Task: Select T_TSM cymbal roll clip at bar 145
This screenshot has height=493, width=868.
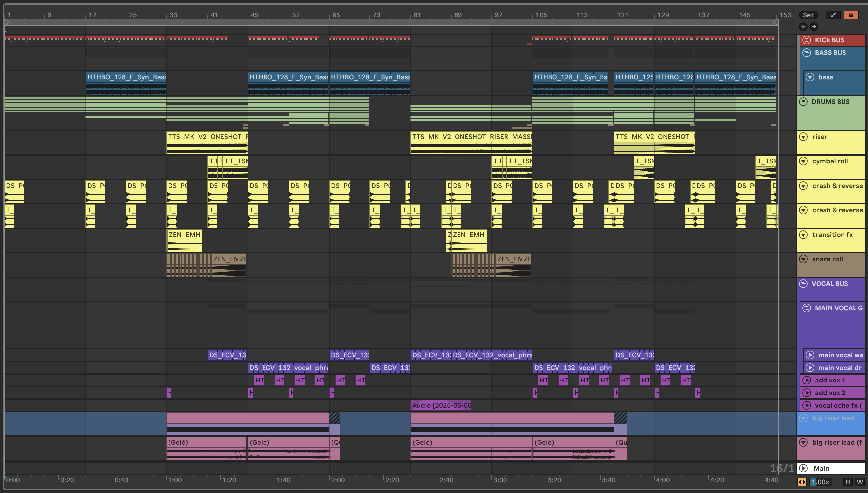Action: click(x=766, y=167)
